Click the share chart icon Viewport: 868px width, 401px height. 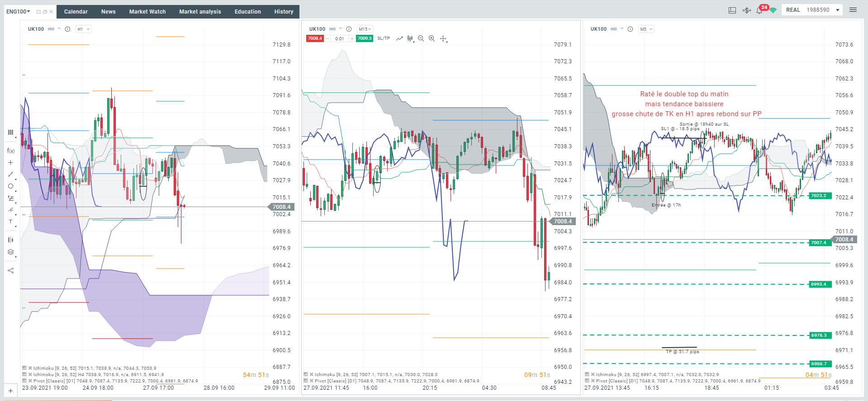point(11,270)
